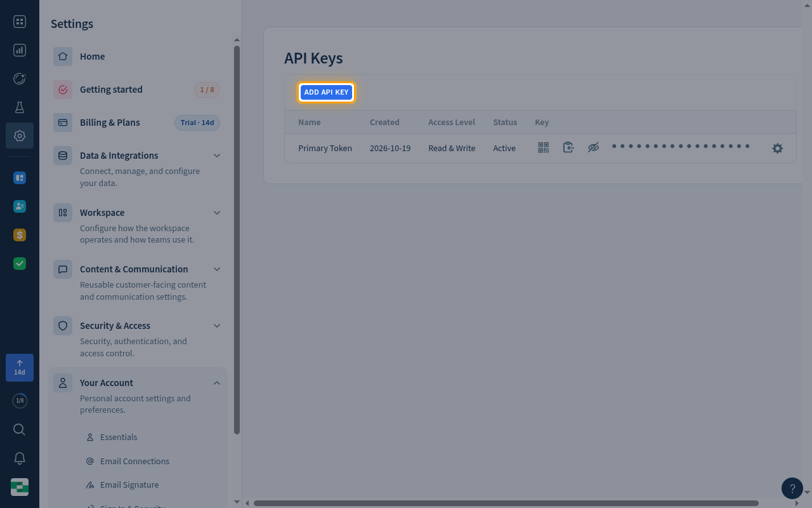The width and height of the screenshot is (812, 508).
Task: Select the settings gear in left rail
Action: click(x=20, y=136)
